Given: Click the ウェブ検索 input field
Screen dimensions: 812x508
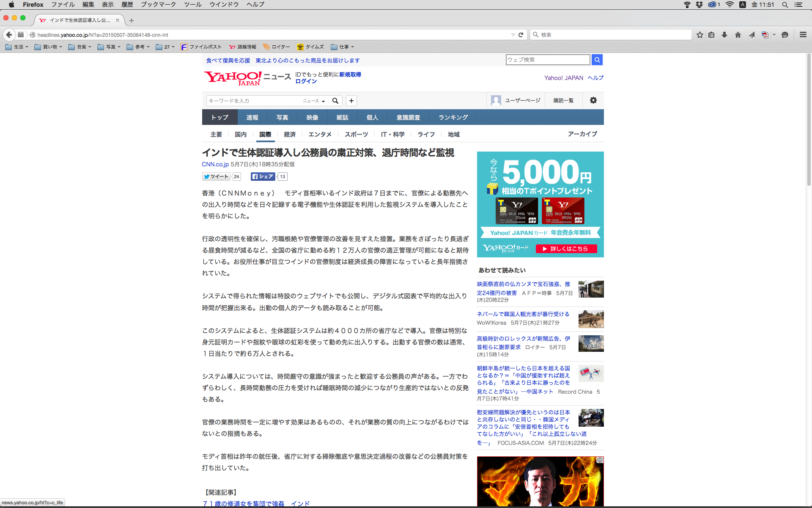Looking at the screenshot, I should pos(547,60).
